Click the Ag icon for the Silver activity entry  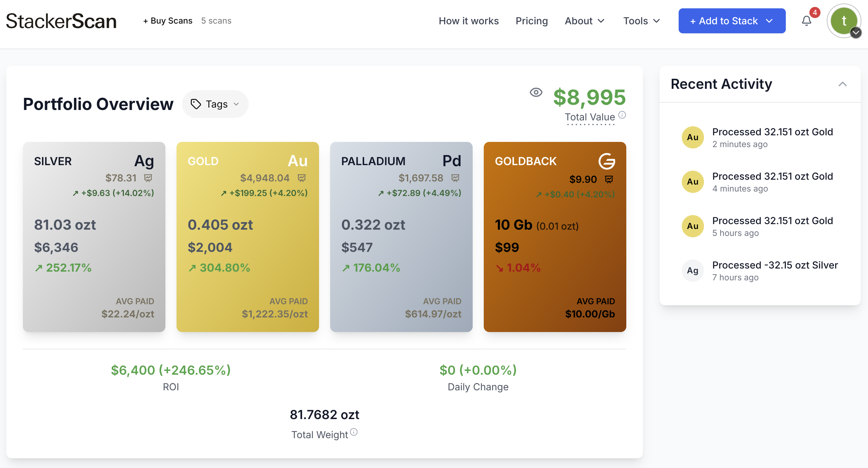[x=692, y=270]
